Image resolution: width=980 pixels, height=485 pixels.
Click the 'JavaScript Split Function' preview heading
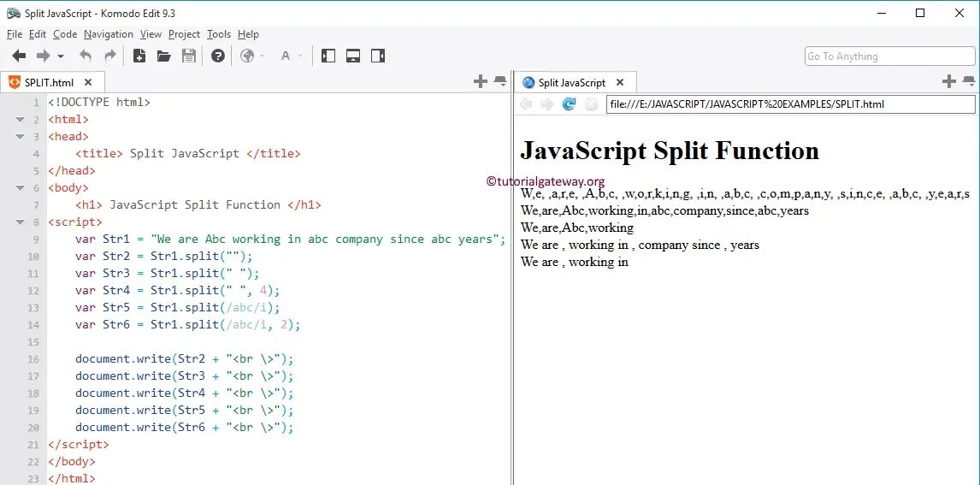pos(670,151)
